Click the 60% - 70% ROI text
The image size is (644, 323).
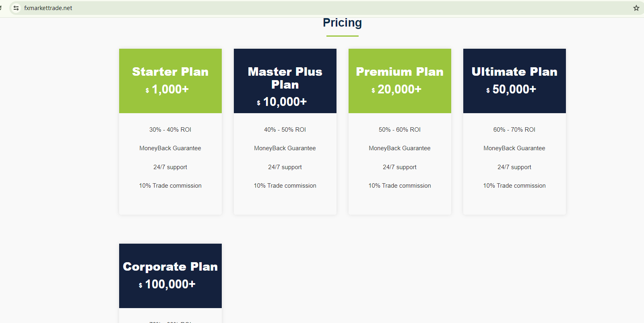(514, 130)
